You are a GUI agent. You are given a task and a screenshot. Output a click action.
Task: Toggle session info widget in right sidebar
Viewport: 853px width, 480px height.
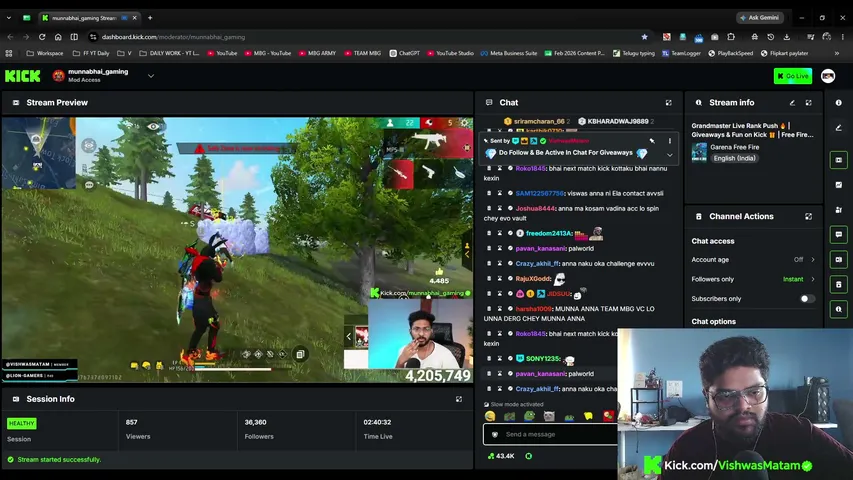point(838,260)
